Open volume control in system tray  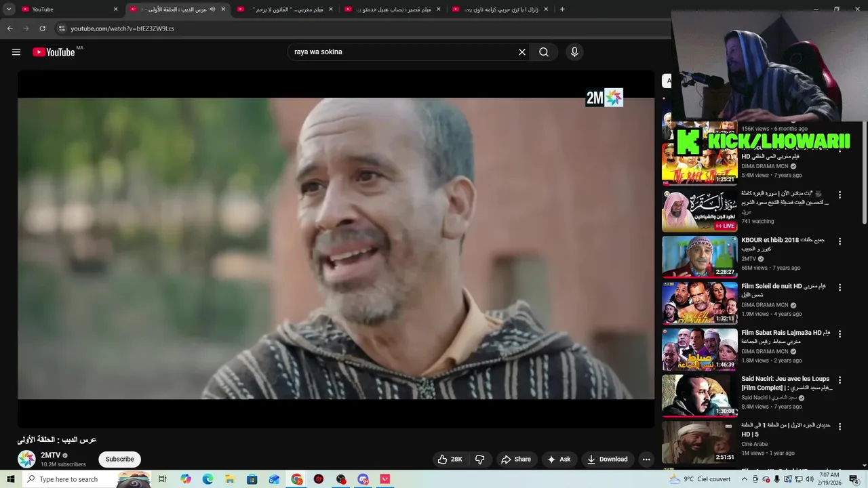tap(809, 479)
